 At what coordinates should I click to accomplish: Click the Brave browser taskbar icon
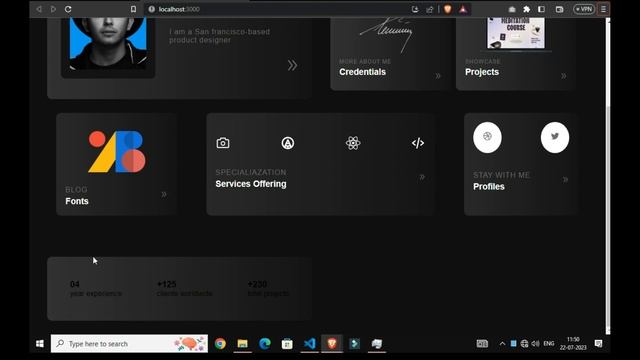332,344
